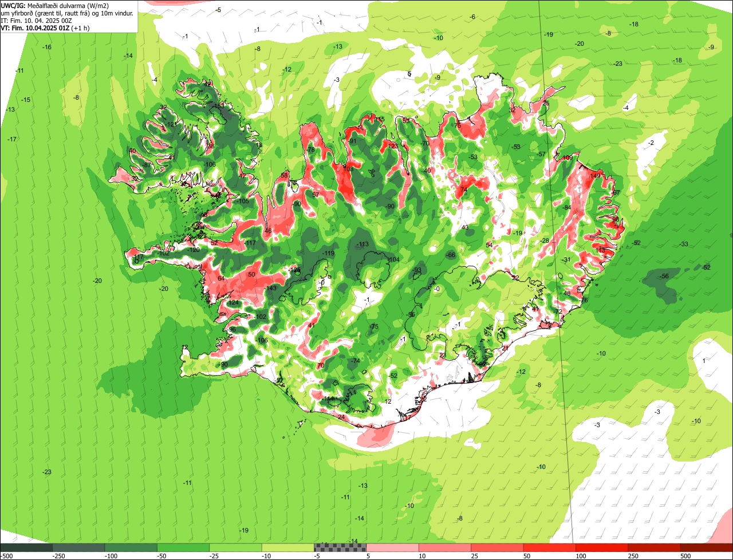Image resolution: width=733 pixels, height=560 pixels.
Task: Click the '-153' value in the Westfjords
Action: [218, 106]
